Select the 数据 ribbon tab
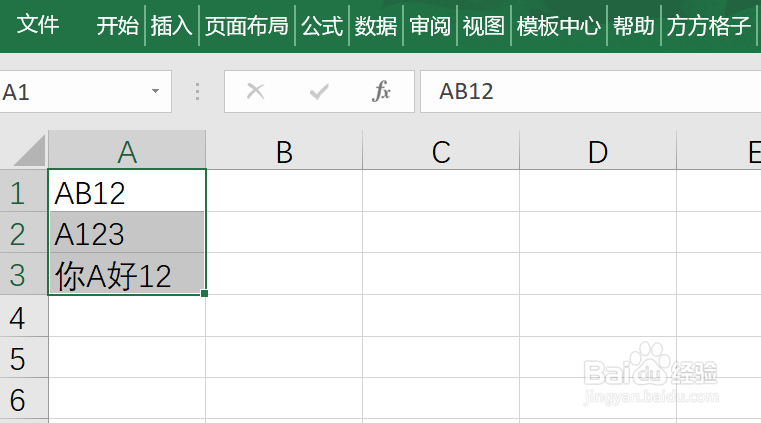This screenshot has height=423, width=761. tap(376, 26)
